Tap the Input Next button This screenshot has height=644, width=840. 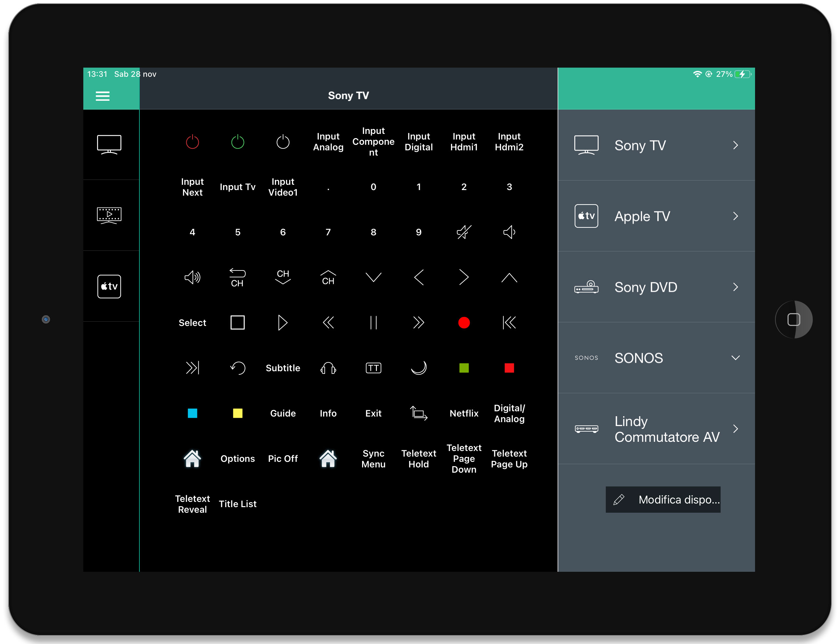pos(192,187)
